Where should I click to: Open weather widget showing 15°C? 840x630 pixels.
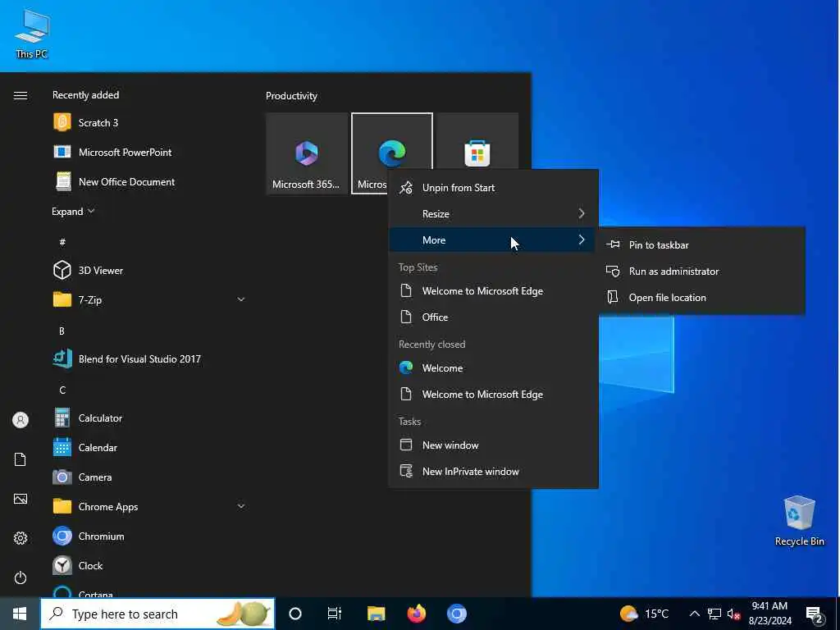click(644, 614)
